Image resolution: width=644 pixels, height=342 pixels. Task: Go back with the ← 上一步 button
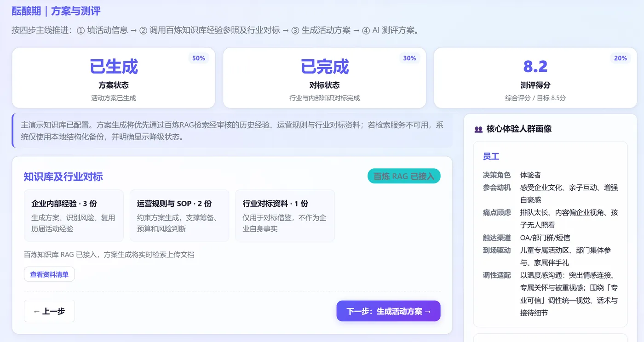coord(49,311)
